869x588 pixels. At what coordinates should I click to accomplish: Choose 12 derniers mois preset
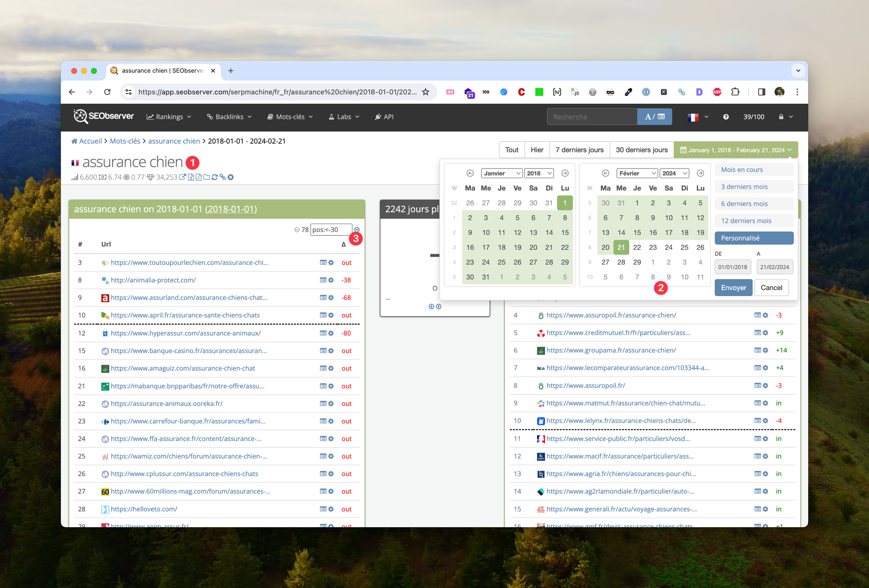click(754, 221)
